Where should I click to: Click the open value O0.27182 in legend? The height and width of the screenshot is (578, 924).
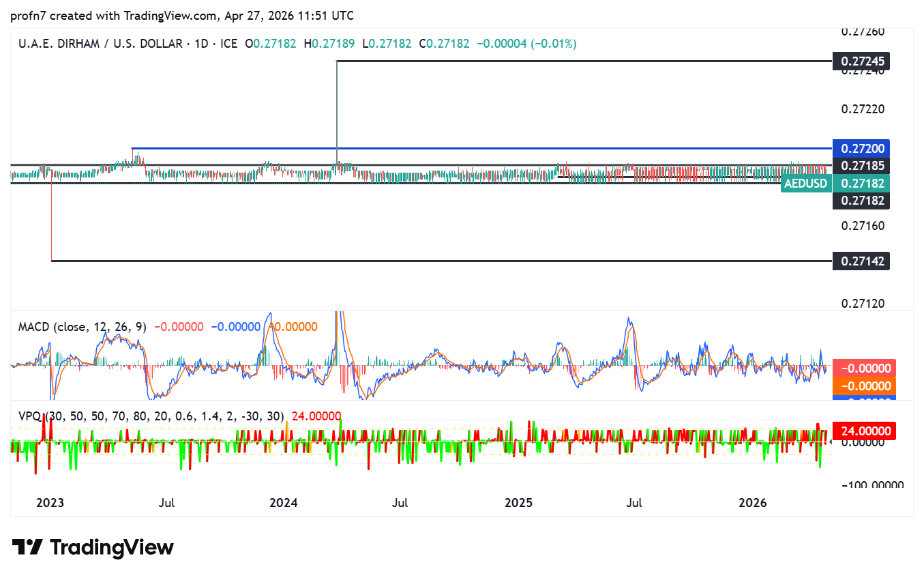tap(271, 44)
